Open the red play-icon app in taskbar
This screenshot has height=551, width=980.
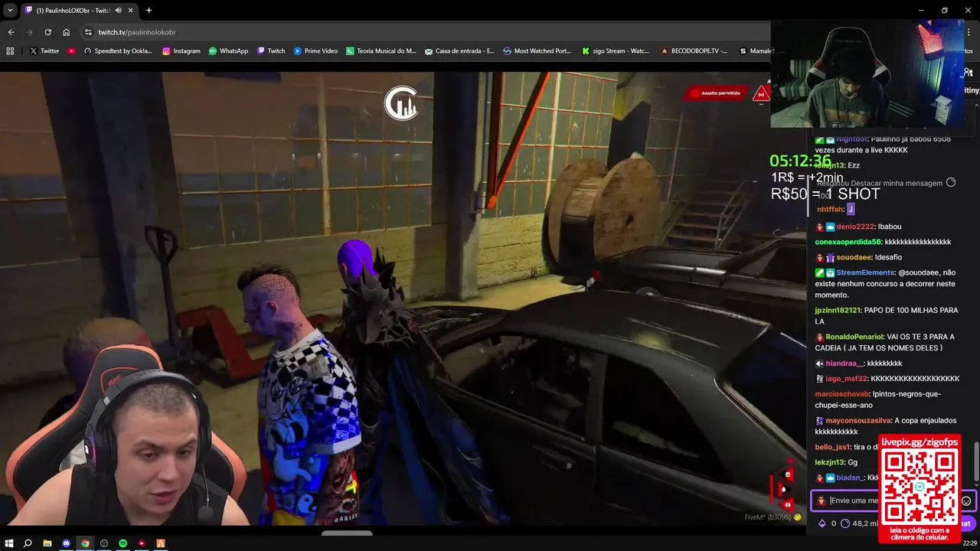pyautogui.click(x=142, y=543)
